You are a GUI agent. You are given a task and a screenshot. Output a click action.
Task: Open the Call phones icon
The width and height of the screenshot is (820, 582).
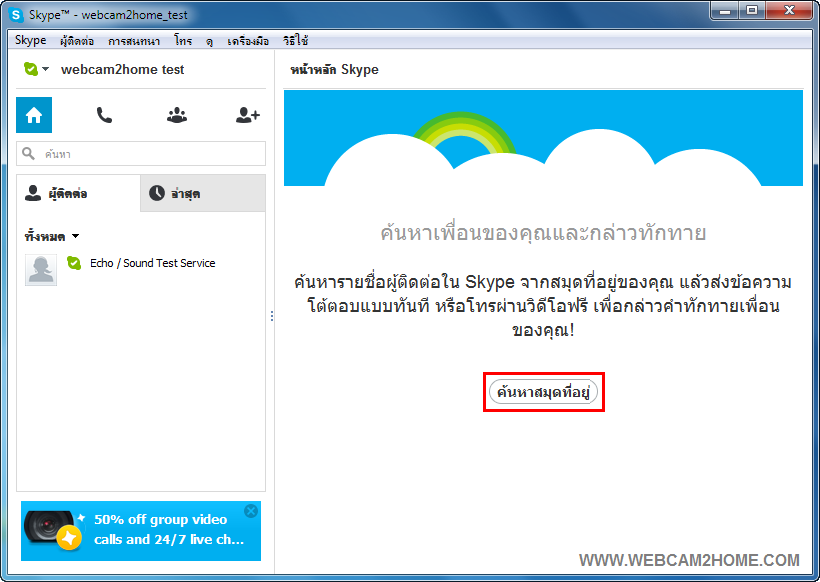pyautogui.click(x=104, y=115)
